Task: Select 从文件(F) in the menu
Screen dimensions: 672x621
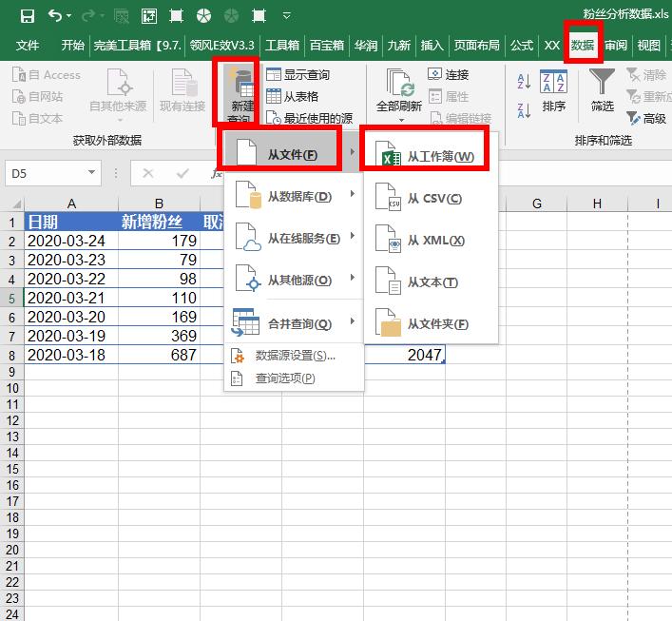Action: [292, 154]
